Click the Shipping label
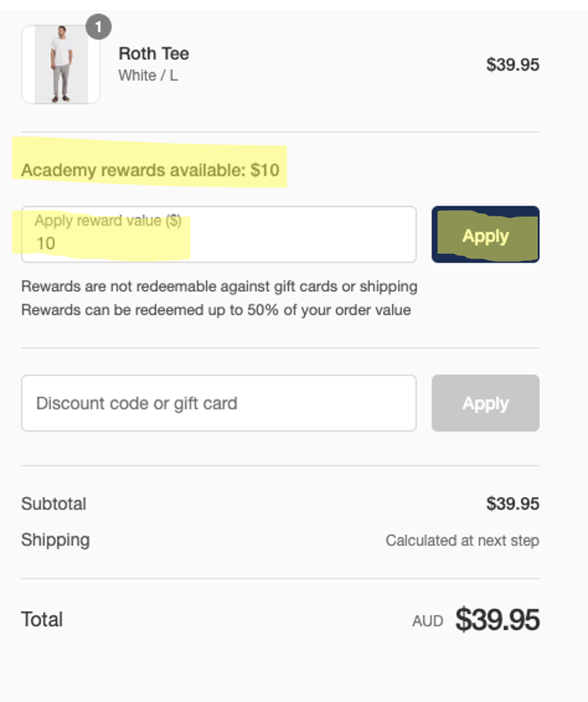This screenshot has width=588, height=702. 56,540
